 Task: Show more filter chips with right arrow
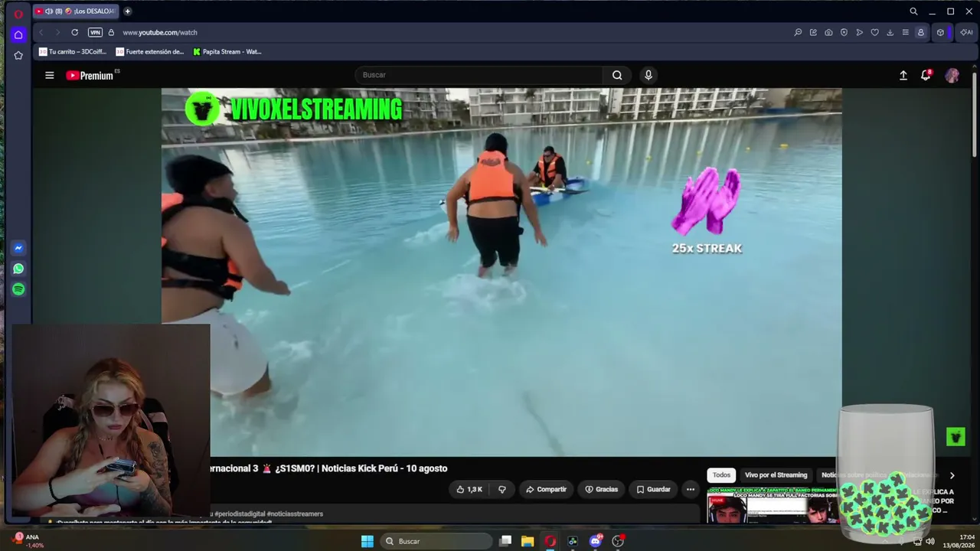click(x=952, y=475)
